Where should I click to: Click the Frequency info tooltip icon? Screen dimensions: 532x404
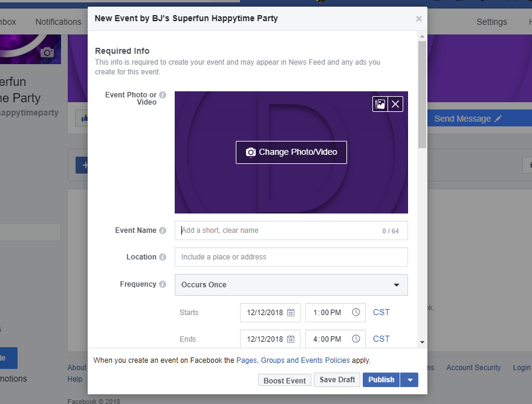163,284
